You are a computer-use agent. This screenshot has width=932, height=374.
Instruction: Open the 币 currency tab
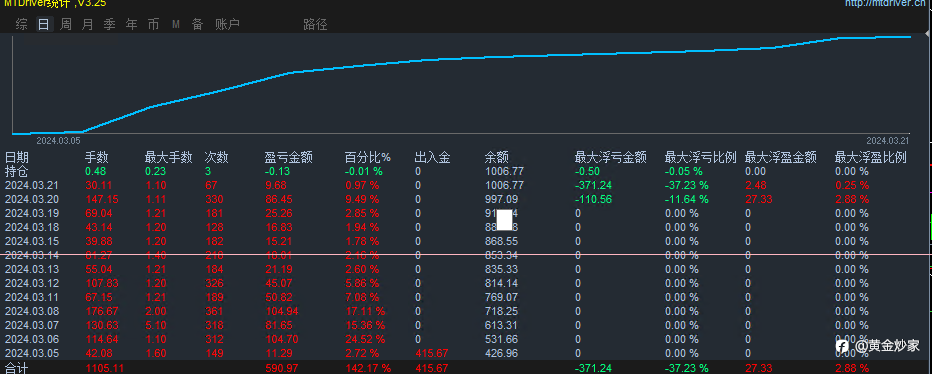(153, 24)
